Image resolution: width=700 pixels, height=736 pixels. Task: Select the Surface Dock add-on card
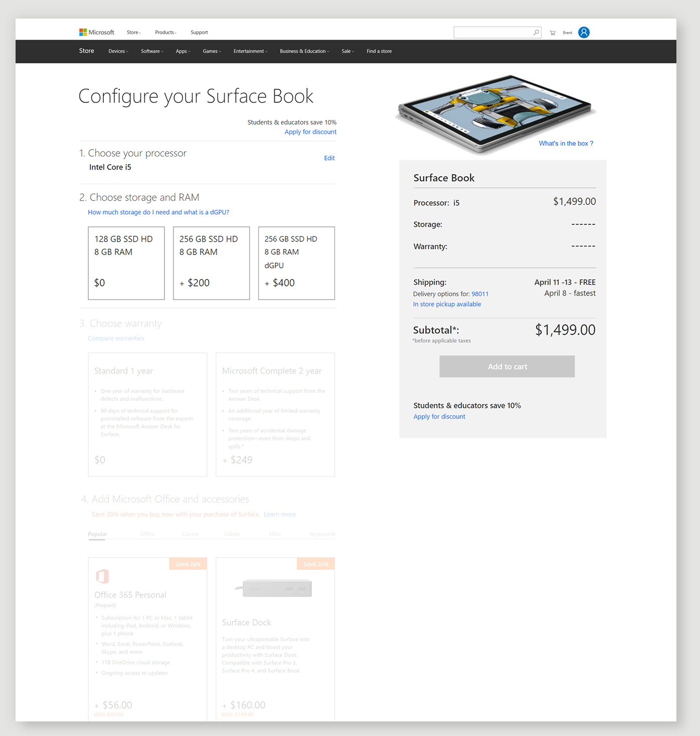[275, 639]
